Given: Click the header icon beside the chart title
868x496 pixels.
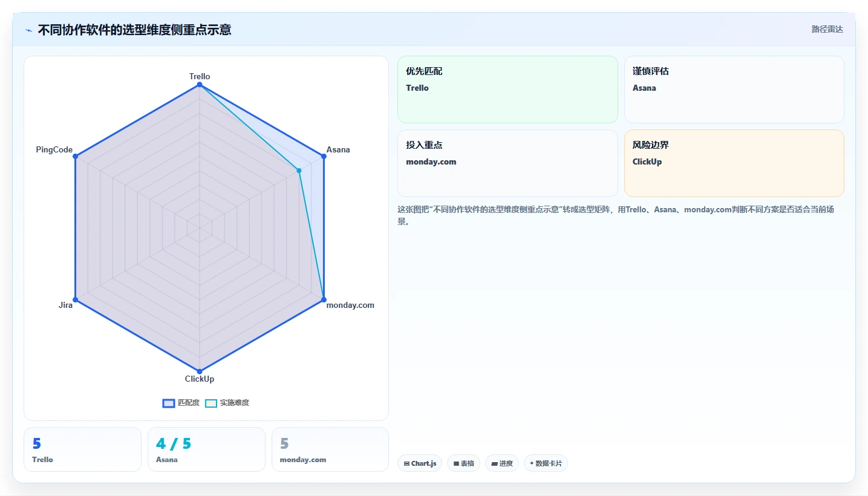Looking at the screenshot, I should [x=28, y=30].
